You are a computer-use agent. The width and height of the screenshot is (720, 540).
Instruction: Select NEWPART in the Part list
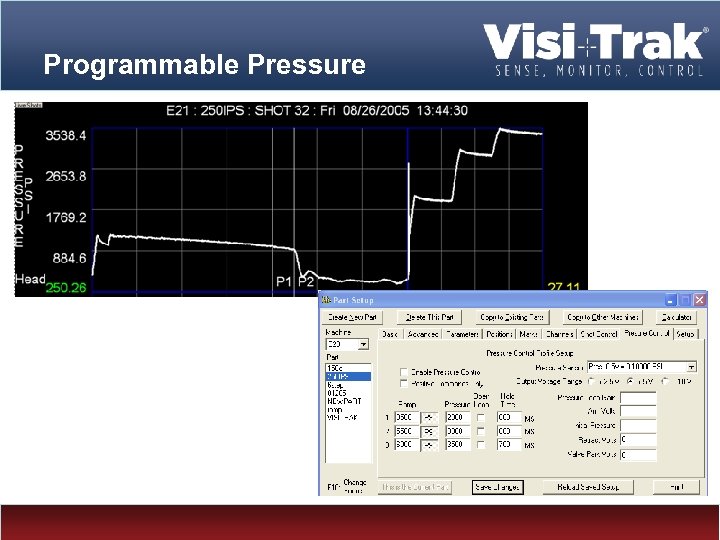coord(348,401)
